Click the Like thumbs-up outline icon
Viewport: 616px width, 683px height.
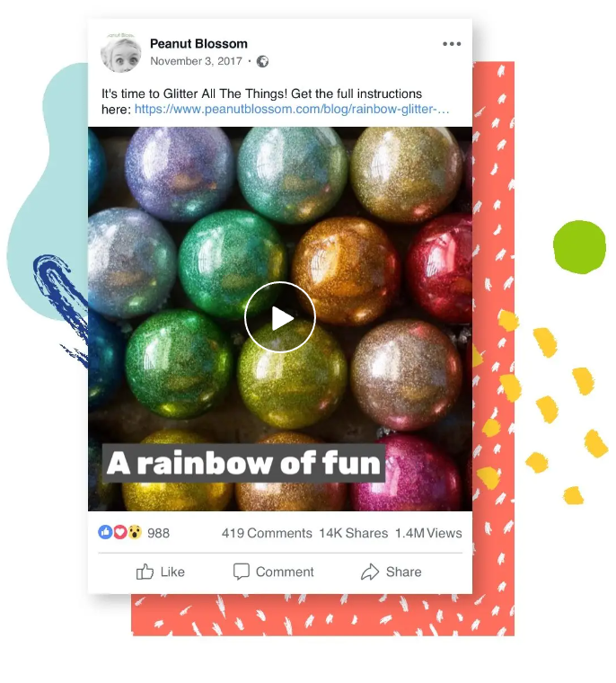click(145, 572)
